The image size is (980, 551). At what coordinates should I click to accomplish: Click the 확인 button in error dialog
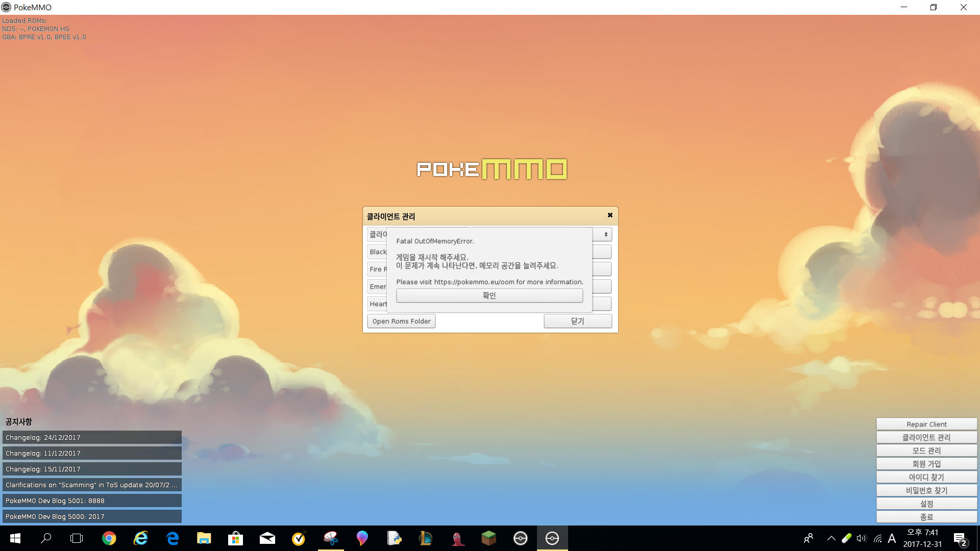point(489,295)
